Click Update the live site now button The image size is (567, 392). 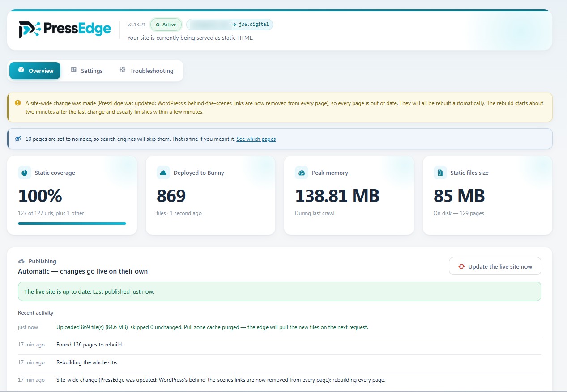coord(495,266)
